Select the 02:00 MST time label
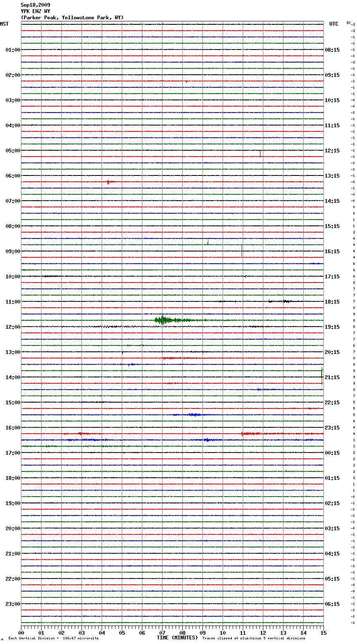The width and height of the screenshot is (357, 644). [x=13, y=75]
